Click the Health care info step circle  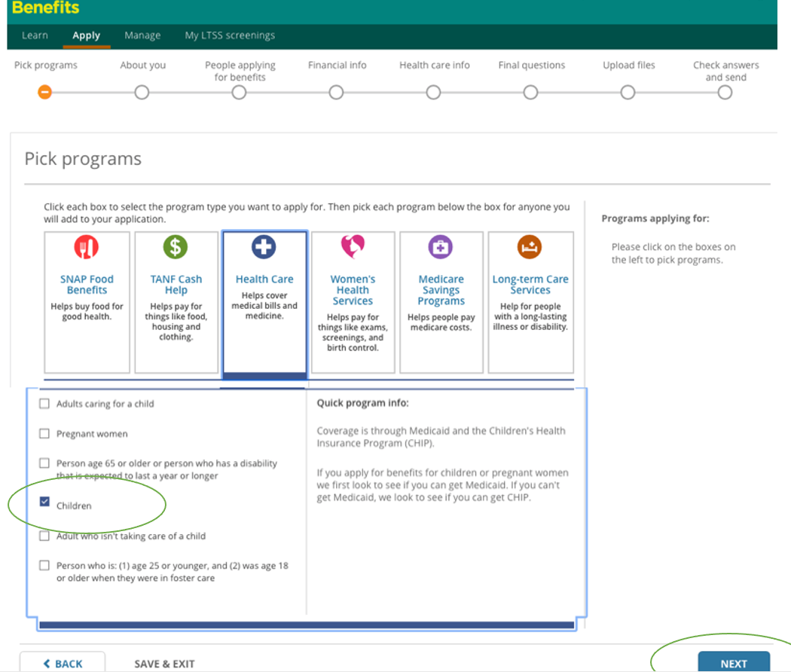pos(433,93)
